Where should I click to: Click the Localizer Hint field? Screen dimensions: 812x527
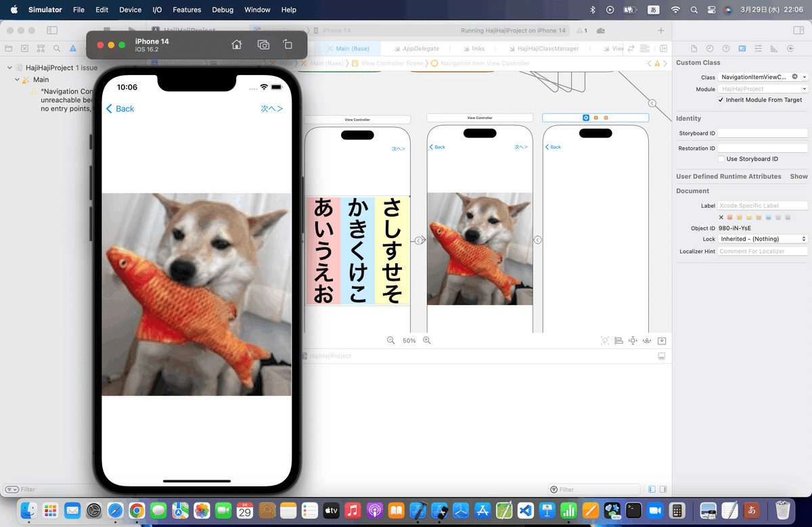coord(763,251)
